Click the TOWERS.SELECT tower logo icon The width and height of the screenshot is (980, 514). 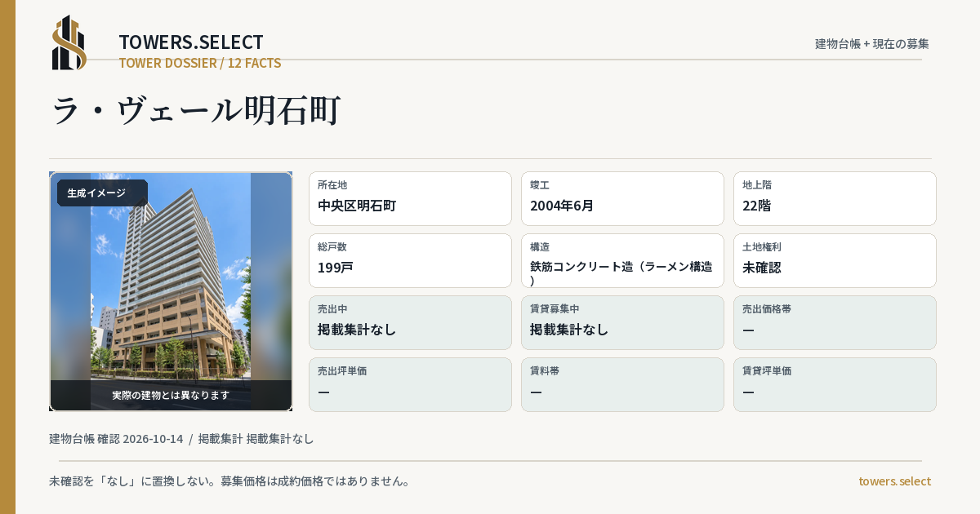(x=69, y=42)
